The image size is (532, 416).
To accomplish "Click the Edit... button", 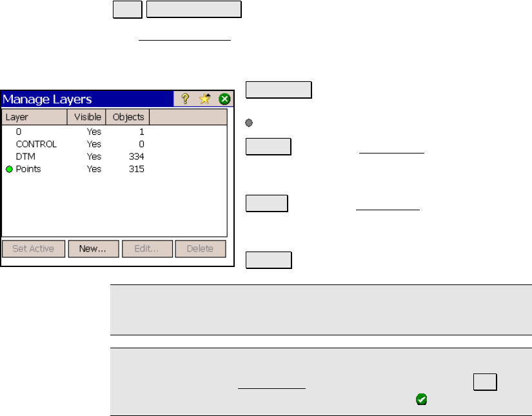I will (x=147, y=249).
